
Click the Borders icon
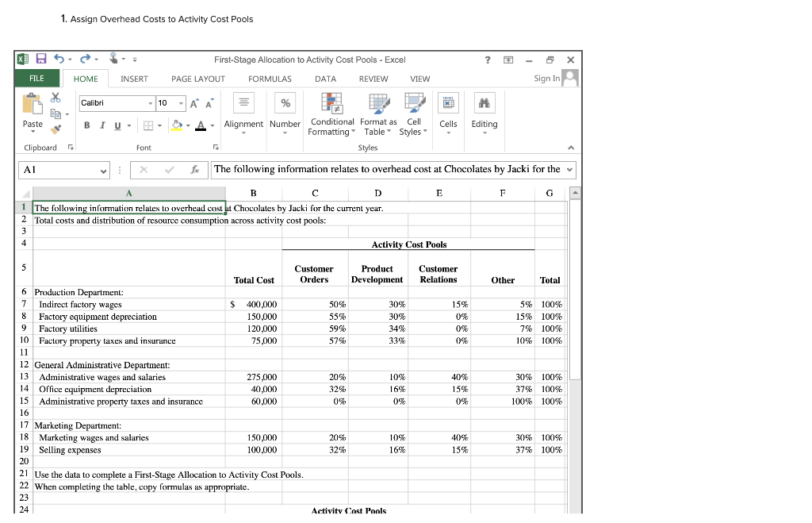148,125
